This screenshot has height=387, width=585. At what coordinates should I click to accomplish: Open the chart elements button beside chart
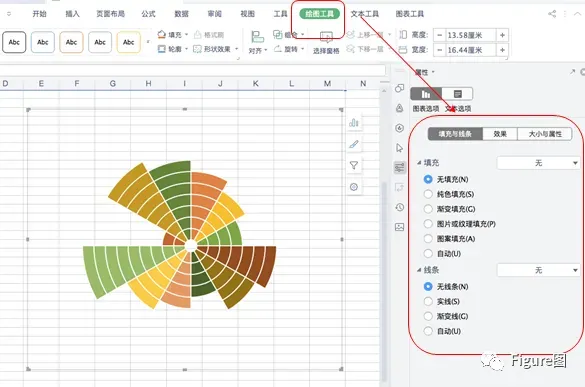(354, 122)
